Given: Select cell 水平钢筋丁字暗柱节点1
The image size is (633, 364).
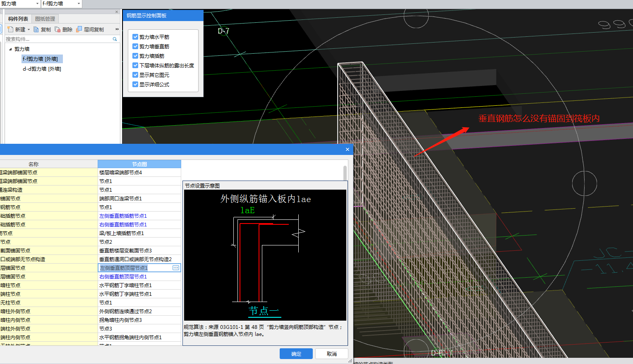Looking at the screenshot, I should click(x=139, y=285).
